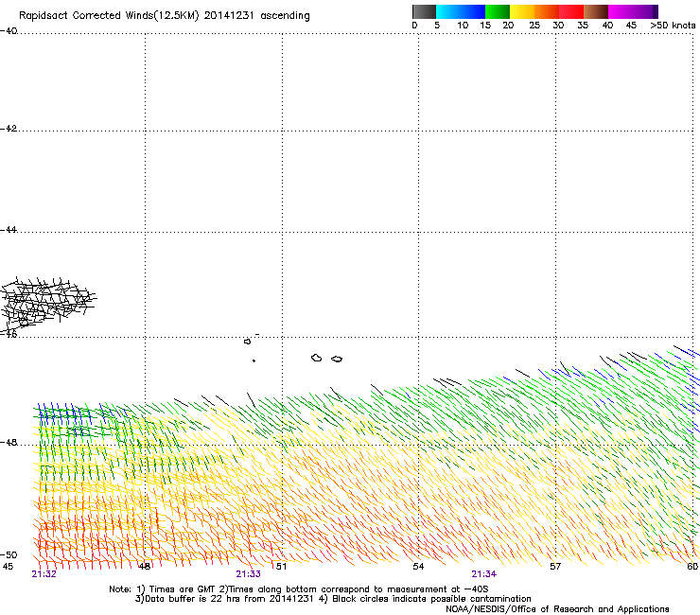Click the latitude label -44
The width and height of the screenshot is (700, 615).
(x=9, y=230)
